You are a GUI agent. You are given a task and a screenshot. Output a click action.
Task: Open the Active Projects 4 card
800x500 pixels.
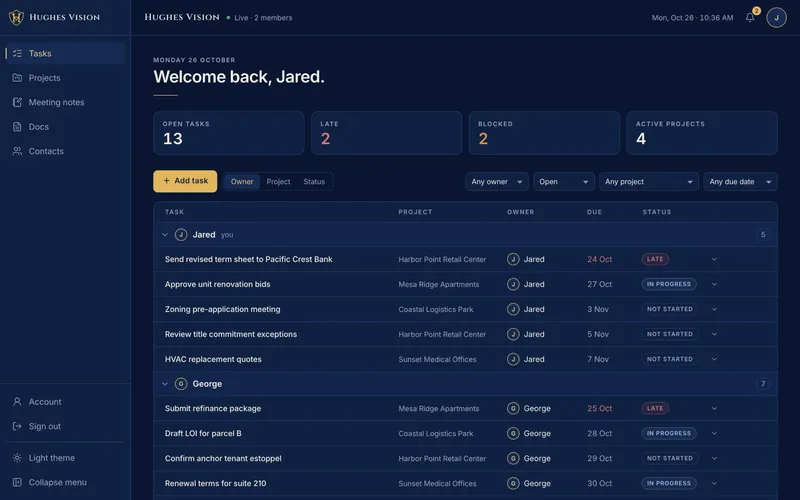pyautogui.click(x=702, y=133)
